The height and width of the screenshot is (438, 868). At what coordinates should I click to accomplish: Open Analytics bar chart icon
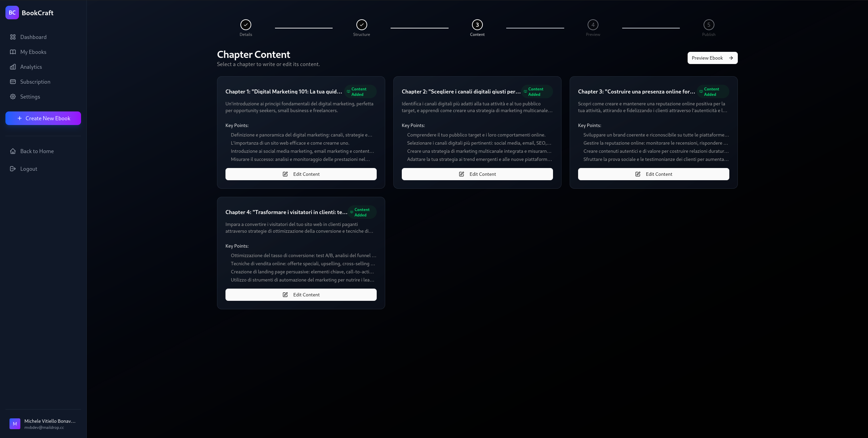pos(13,67)
